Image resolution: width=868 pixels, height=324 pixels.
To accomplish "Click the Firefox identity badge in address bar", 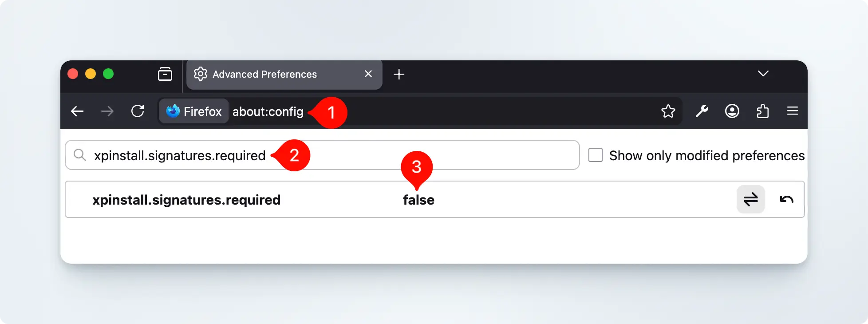I will [194, 111].
